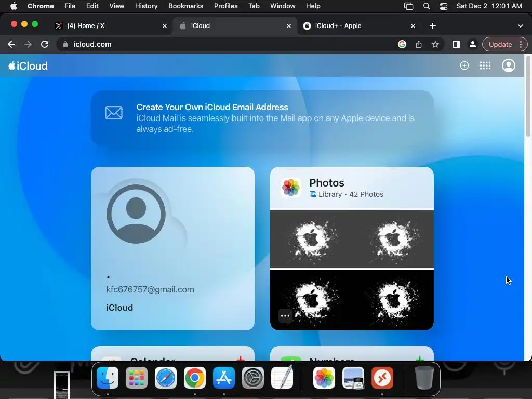Open top-left Apple splash photo thumbnail

pyautogui.click(x=311, y=239)
